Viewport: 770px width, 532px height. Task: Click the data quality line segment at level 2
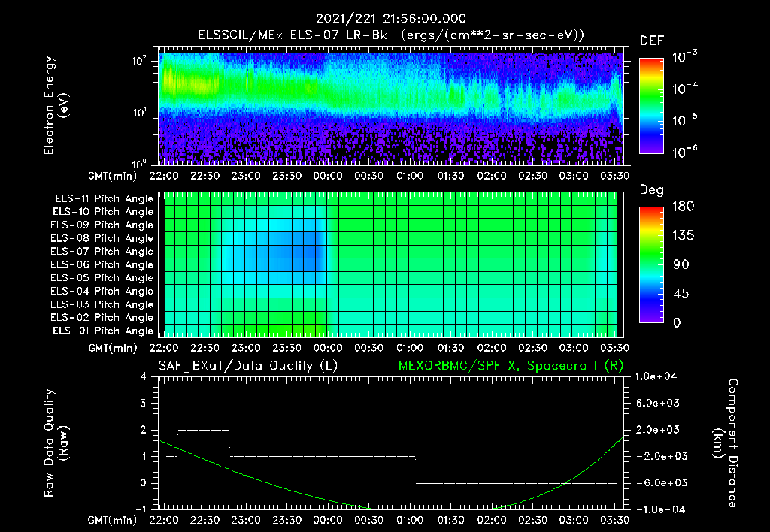coord(203,430)
